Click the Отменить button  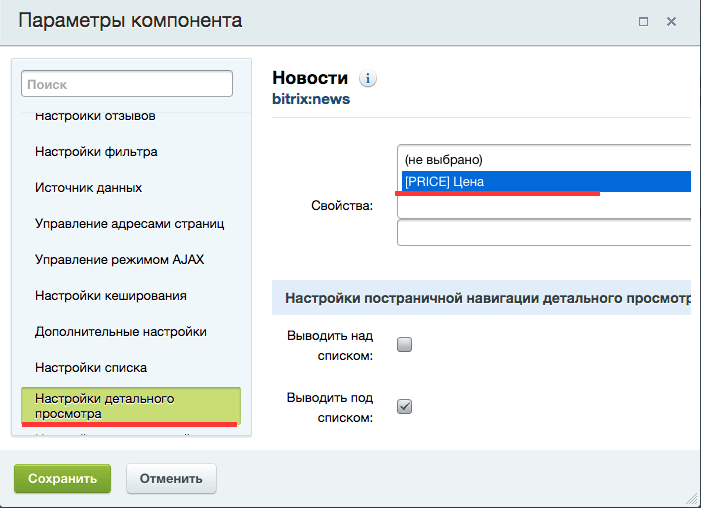pos(171,478)
